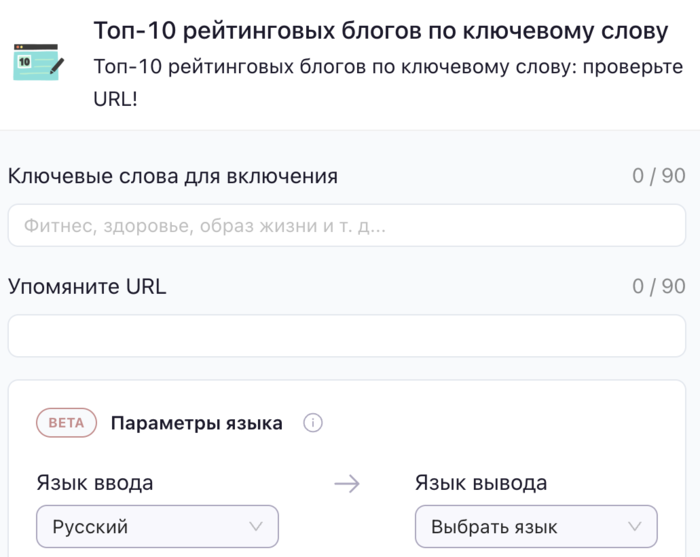700x557 pixels.
Task: Click the Язык ввода label
Action: coord(95,483)
